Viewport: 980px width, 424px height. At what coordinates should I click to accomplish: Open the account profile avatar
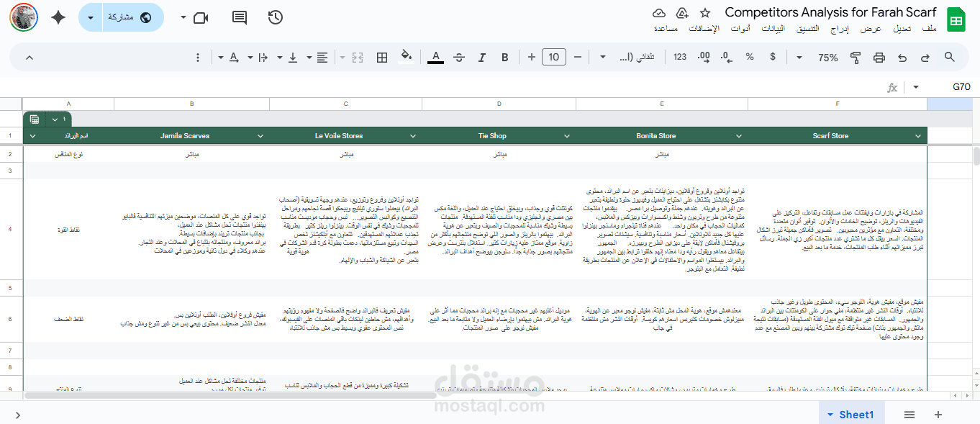click(24, 17)
